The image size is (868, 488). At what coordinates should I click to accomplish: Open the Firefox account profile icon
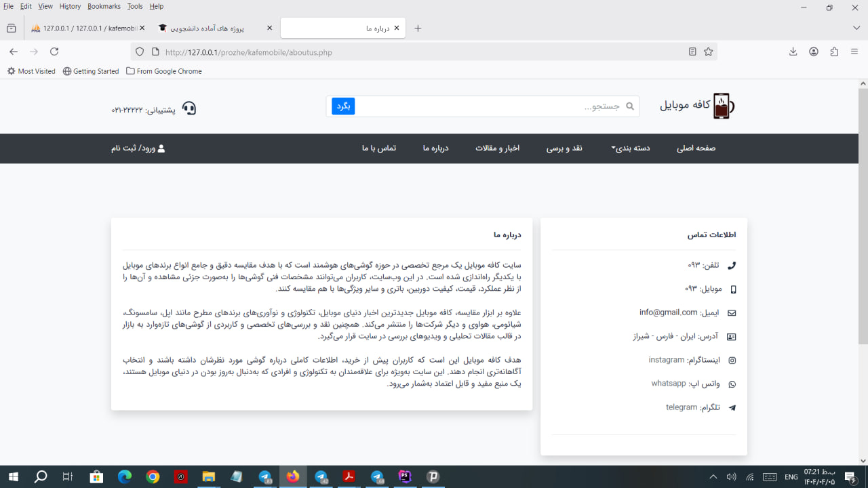[814, 52]
